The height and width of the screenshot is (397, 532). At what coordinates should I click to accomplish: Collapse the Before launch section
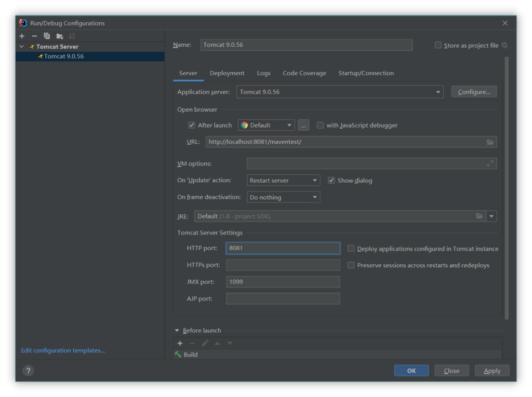(177, 331)
